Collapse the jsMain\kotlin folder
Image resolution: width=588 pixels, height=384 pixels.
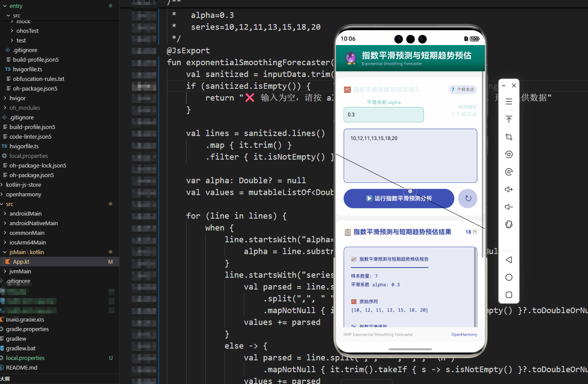point(5,252)
